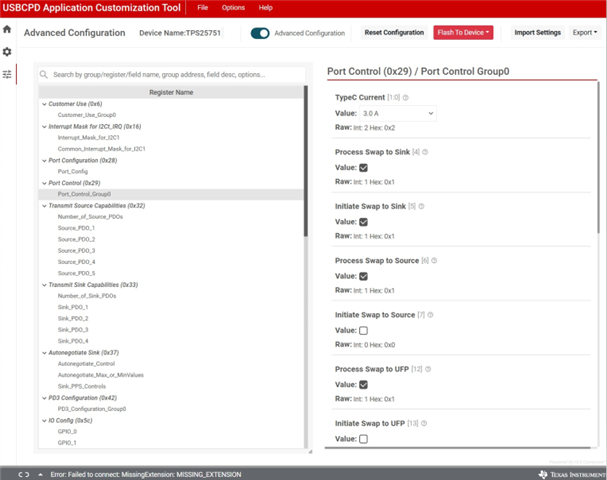Image resolution: width=607 pixels, height=480 pixels.
Task: Uncheck Process Swap to Source
Action: click(x=363, y=276)
